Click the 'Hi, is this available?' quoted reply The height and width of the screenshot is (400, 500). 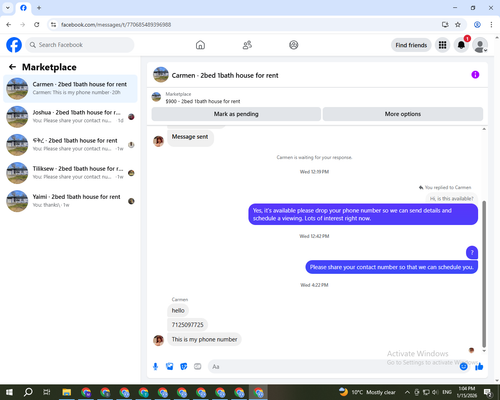tap(452, 199)
